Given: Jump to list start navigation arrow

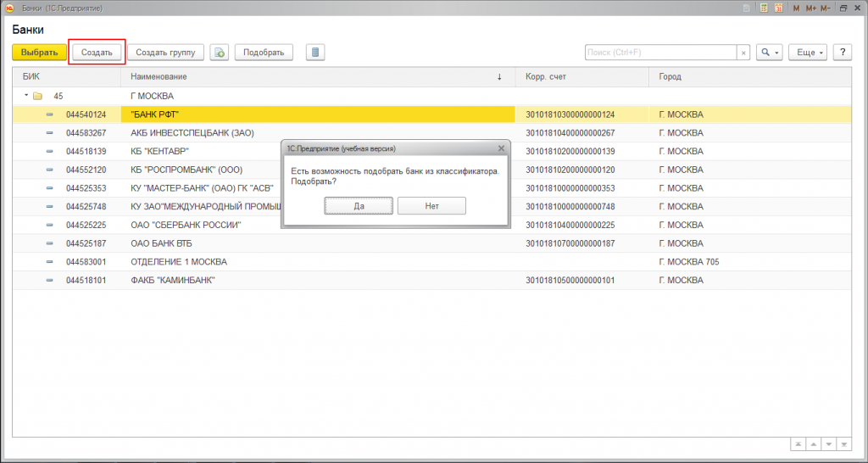Looking at the screenshot, I should (798, 444).
